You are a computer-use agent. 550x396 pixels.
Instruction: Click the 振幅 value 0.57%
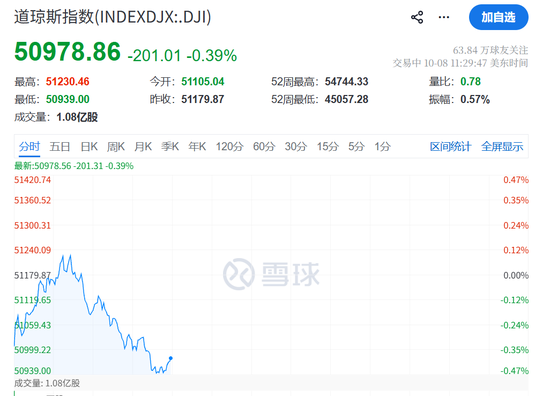(475, 99)
